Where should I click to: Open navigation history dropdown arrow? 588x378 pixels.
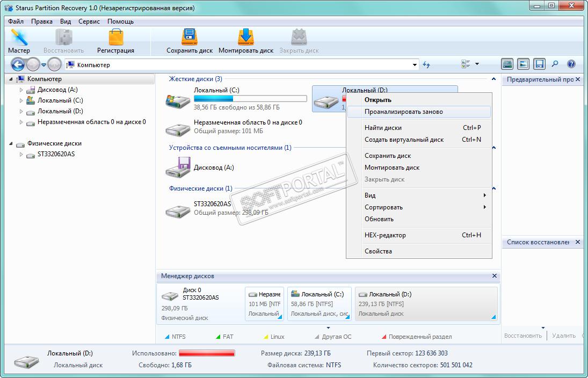[43, 65]
